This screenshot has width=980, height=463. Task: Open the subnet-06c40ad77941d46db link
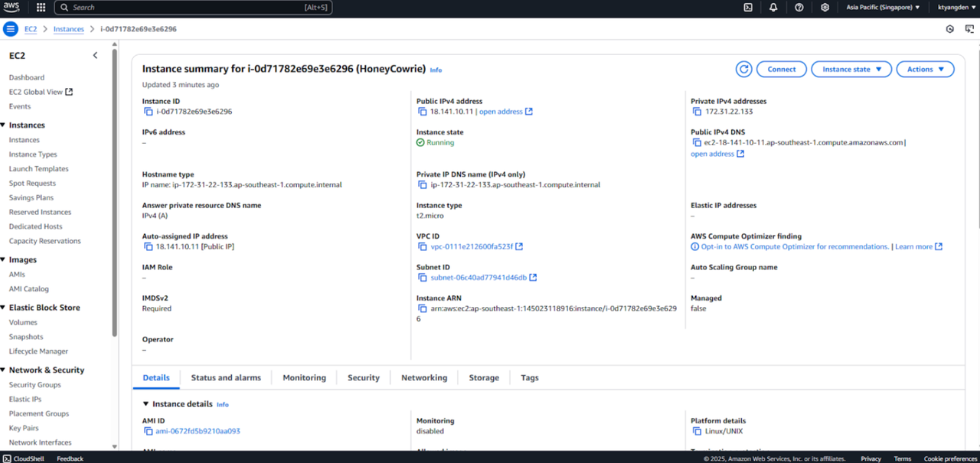pos(479,278)
